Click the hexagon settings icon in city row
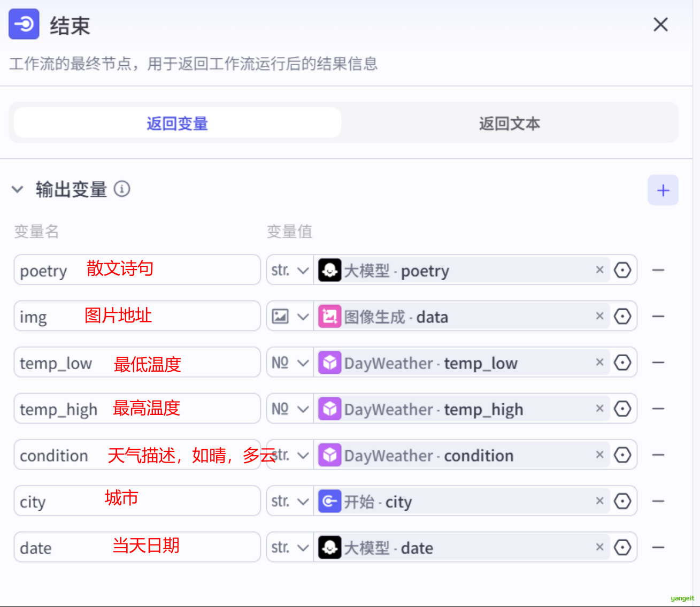The height and width of the screenshot is (607, 700). coord(622,502)
